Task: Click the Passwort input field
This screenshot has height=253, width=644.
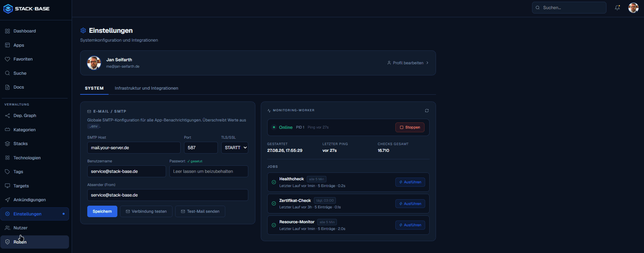Action: (x=209, y=171)
